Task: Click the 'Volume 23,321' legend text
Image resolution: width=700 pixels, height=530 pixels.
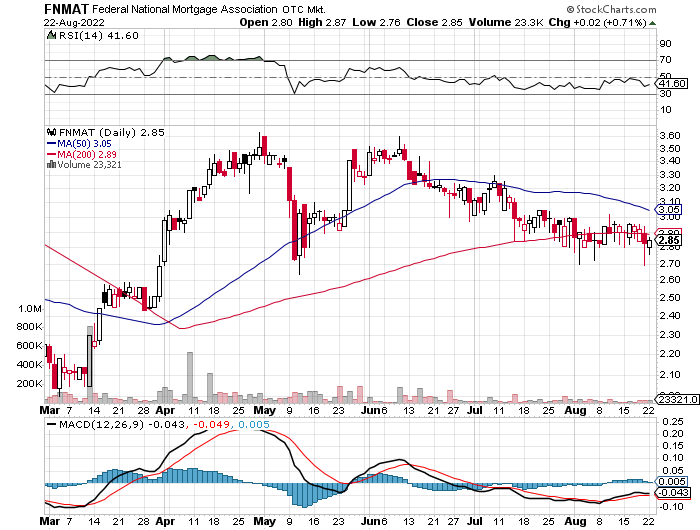Action: [x=89, y=165]
